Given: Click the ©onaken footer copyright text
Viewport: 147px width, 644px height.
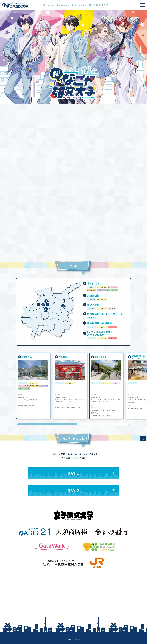Looking at the screenshot, I should [68, 640].
